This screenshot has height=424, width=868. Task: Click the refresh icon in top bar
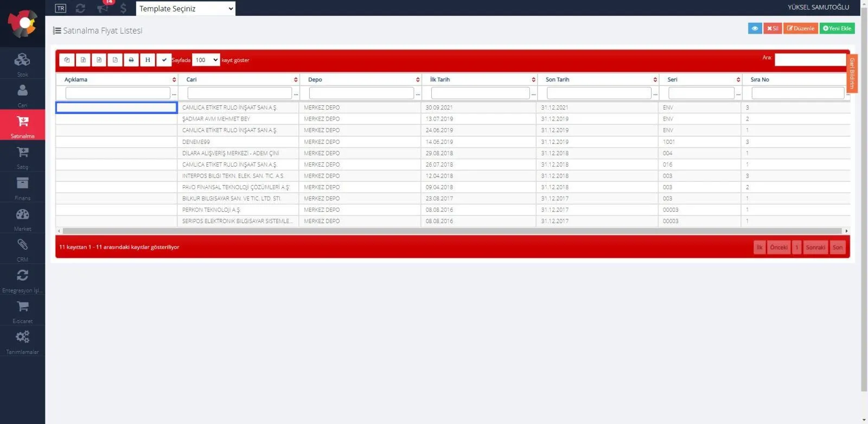pyautogui.click(x=80, y=8)
